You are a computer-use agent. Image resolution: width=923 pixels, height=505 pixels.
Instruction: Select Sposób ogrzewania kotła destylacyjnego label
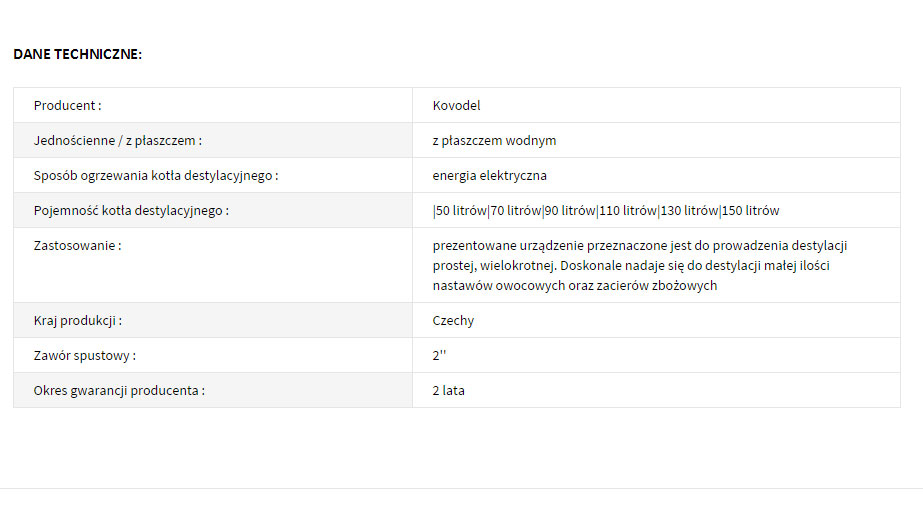click(156, 175)
